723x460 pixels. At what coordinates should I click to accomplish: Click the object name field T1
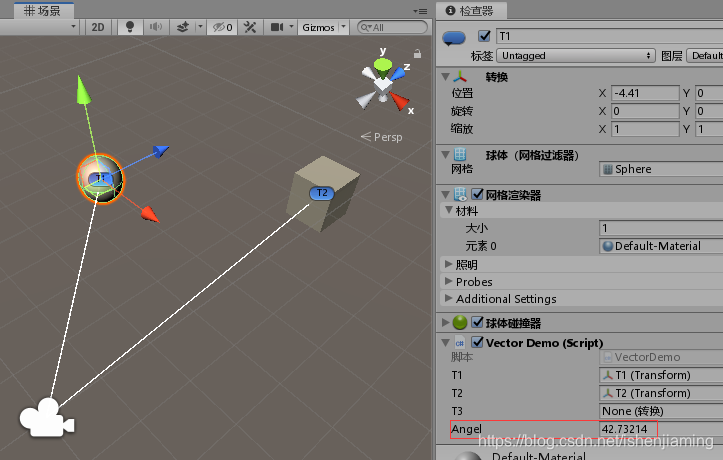(x=609, y=36)
